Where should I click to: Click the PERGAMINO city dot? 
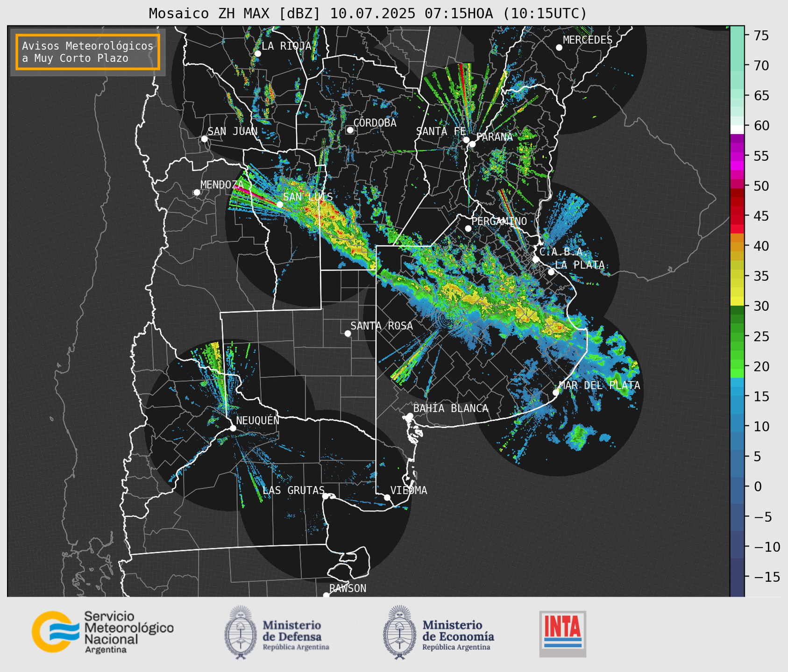point(468,229)
